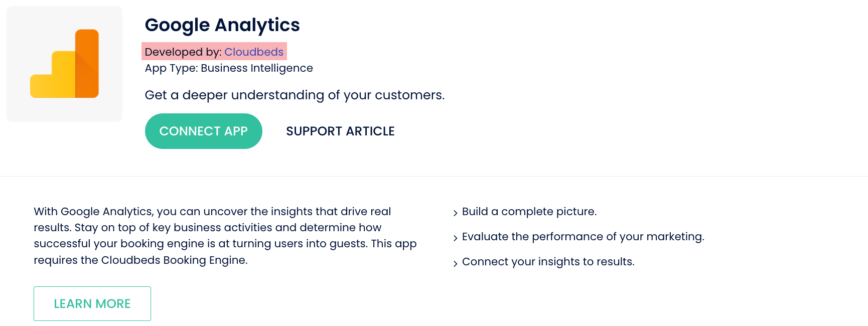Click the "Google Analytics" heading

point(222,25)
